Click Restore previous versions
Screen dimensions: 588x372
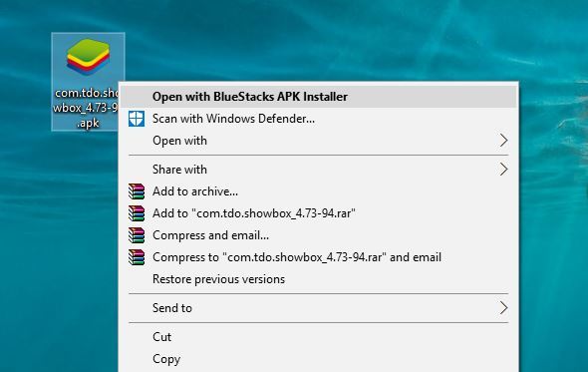click(319, 279)
